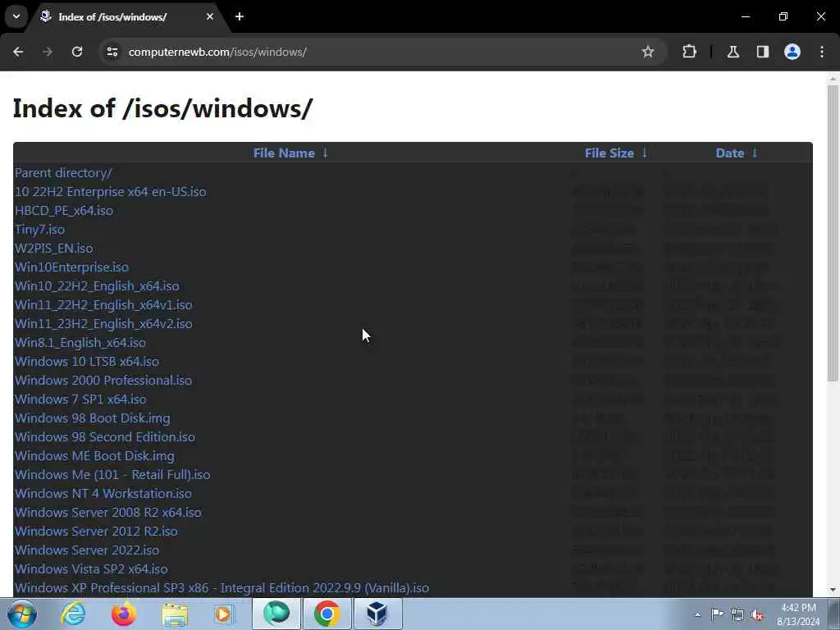840x630 pixels.
Task: Open the muted volume tray icon
Action: coord(757,614)
